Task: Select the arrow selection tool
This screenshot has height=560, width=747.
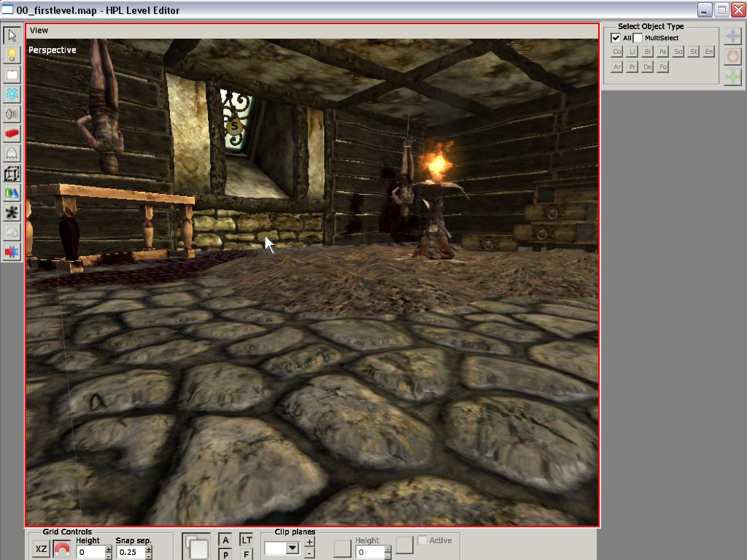Action: tap(12, 35)
